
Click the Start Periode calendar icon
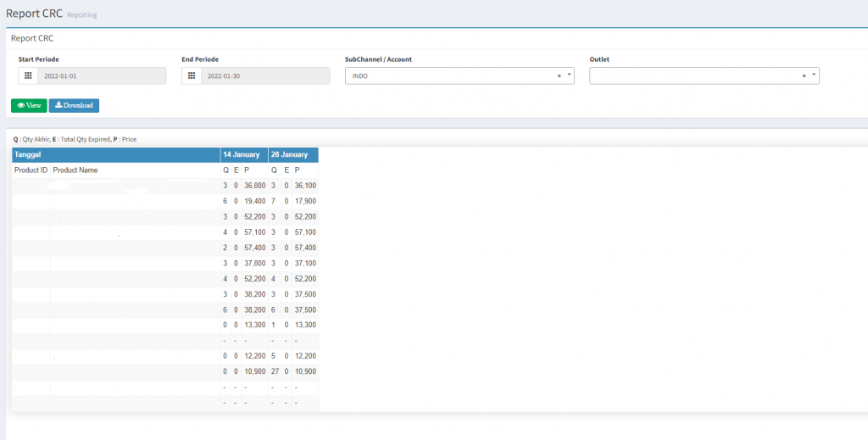click(28, 76)
